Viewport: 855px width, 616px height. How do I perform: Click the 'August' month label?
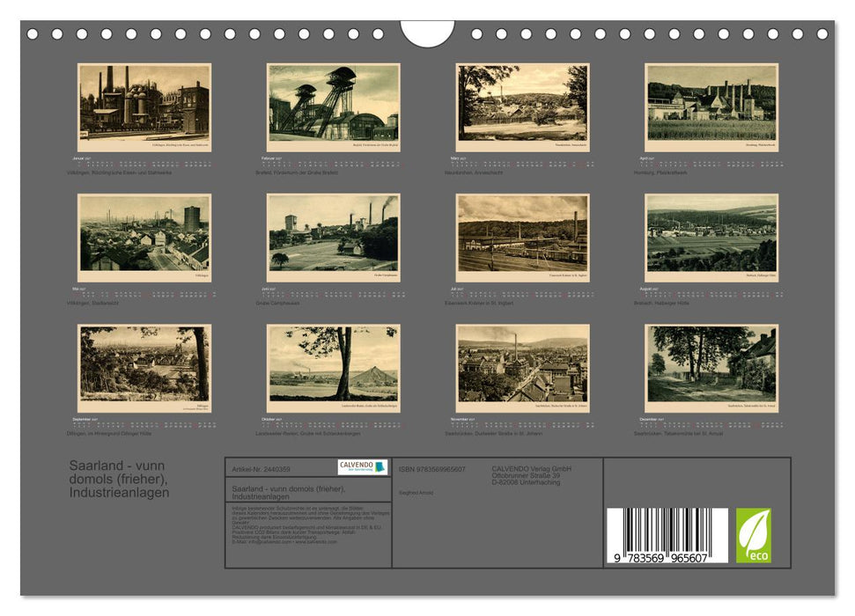pos(645,289)
